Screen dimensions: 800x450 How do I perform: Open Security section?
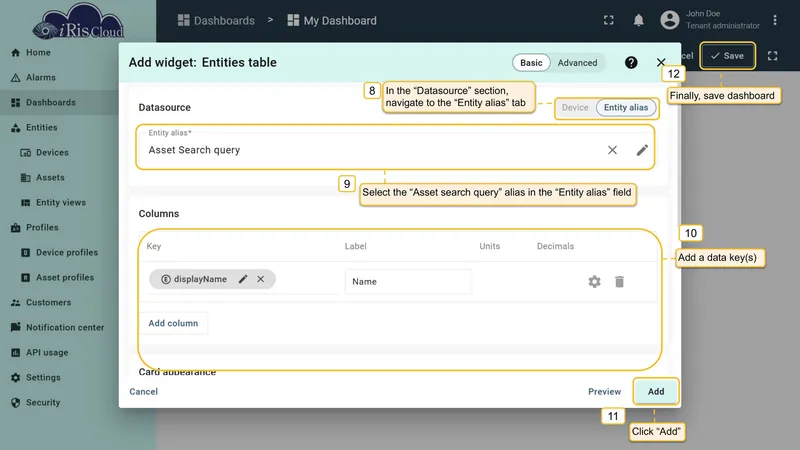point(43,403)
